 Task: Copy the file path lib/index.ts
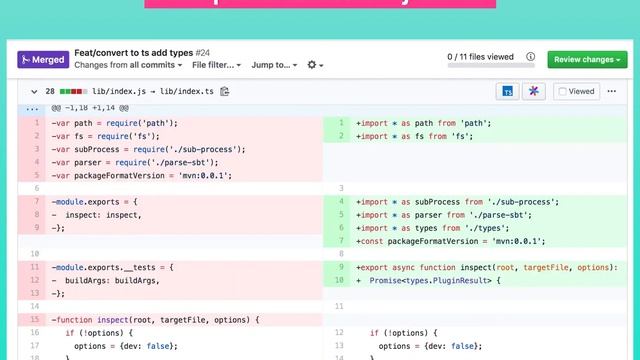click(224, 91)
